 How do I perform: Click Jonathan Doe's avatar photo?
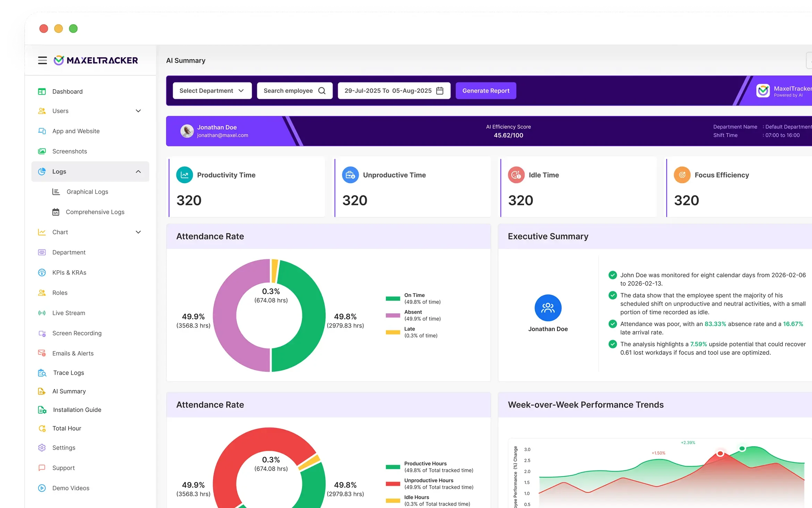tap(187, 131)
